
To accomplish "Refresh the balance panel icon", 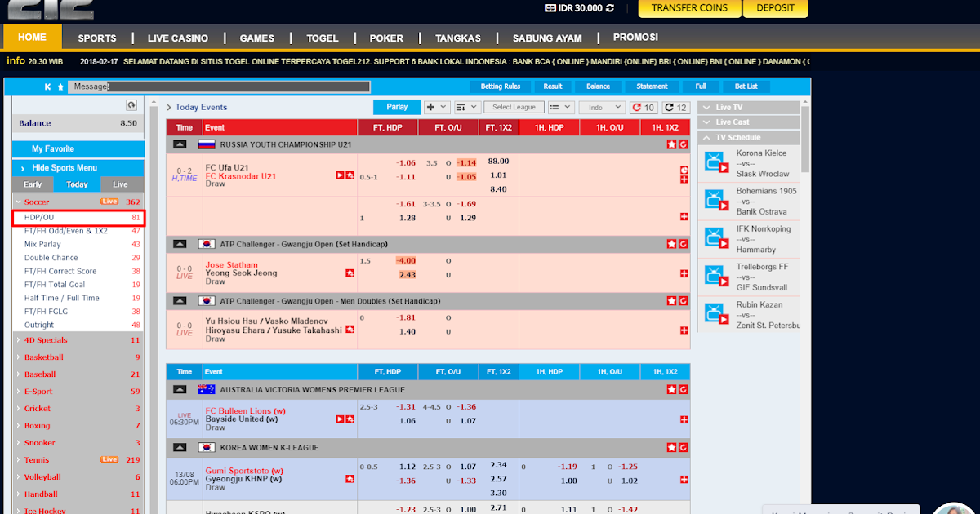I will pos(131,105).
